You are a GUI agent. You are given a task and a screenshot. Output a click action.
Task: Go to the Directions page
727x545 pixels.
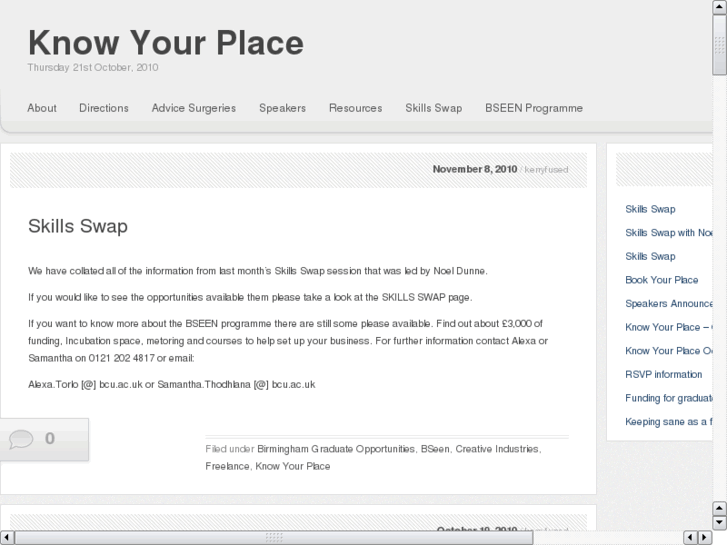104,108
